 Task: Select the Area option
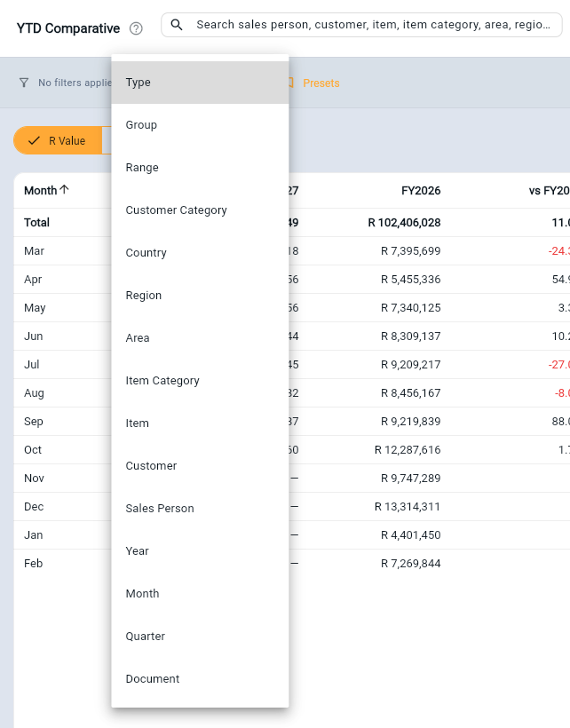[x=200, y=338]
